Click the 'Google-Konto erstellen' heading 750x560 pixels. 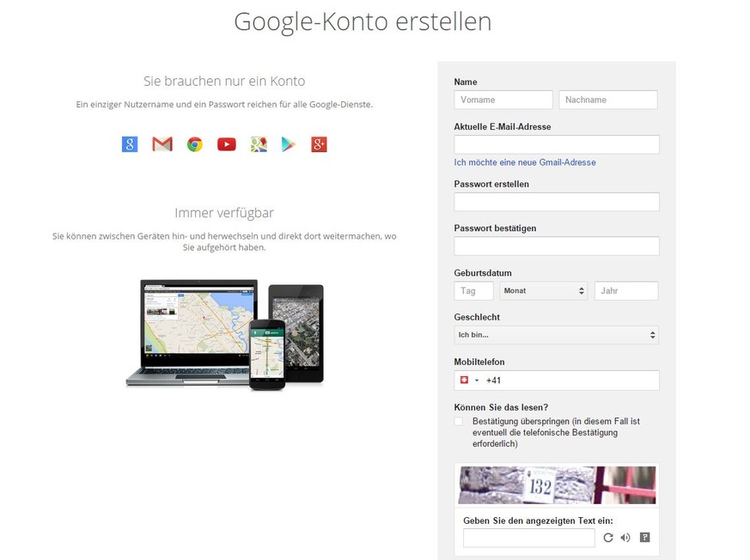(x=363, y=21)
